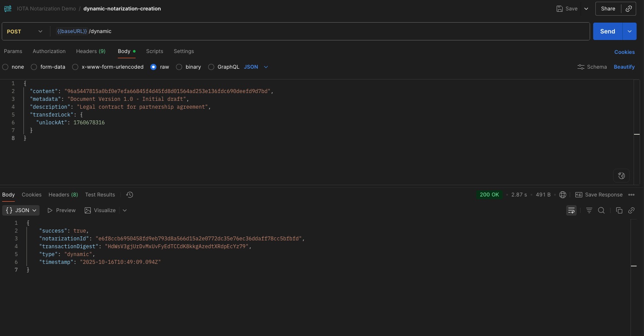Open more response actions via ellipsis icon
644x336 pixels.
[632, 194]
